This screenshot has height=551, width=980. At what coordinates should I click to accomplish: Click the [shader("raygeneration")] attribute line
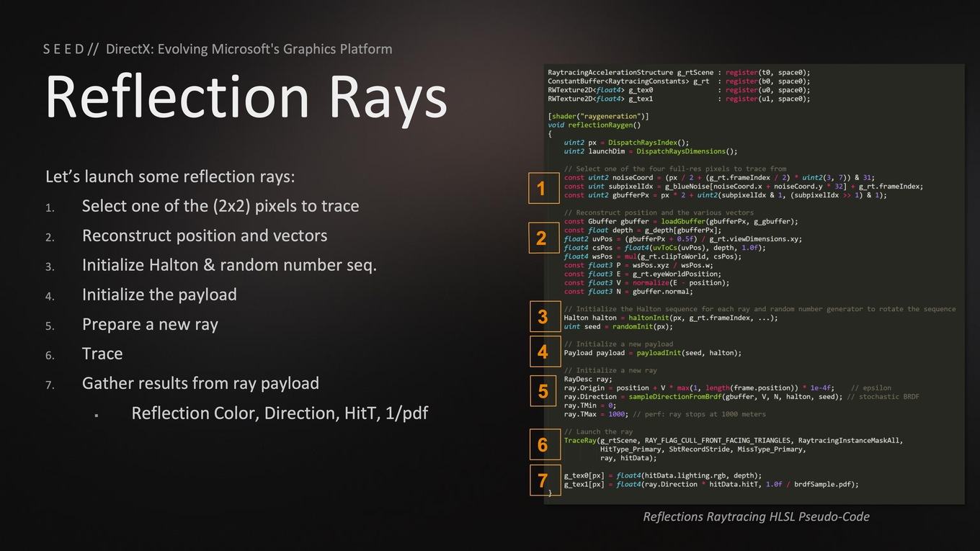(598, 116)
